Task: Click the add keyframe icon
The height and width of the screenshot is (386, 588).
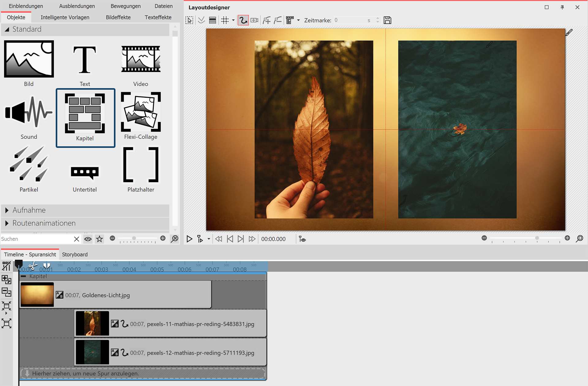Action: pos(266,20)
